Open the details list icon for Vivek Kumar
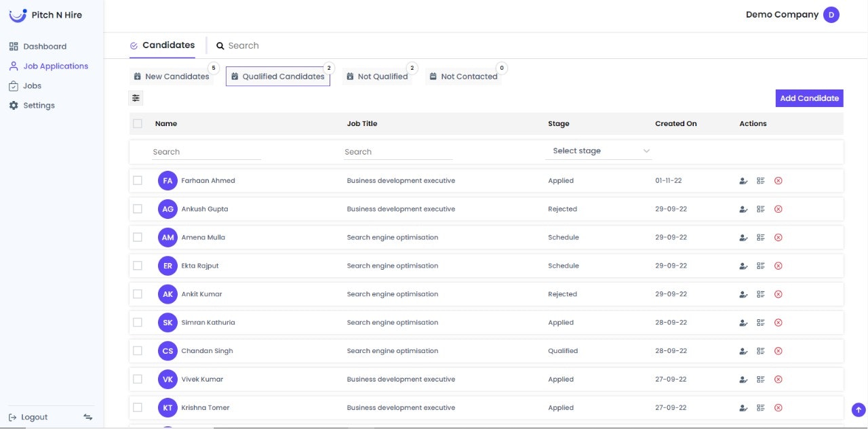This screenshot has width=868, height=429. (x=761, y=380)
